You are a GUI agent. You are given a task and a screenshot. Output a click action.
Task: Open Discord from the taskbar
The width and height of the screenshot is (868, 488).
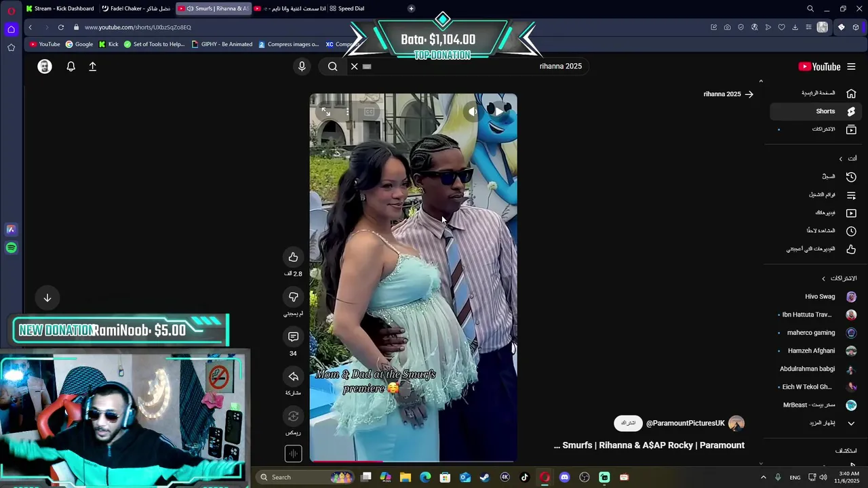[564, 477]
